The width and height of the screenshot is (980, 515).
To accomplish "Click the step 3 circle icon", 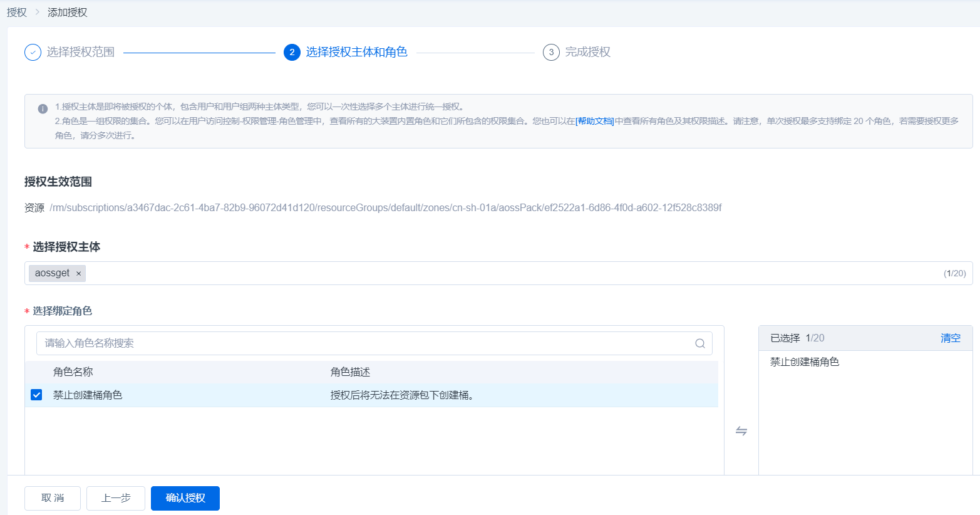I will pyautogui.click(x=551, y=52).
